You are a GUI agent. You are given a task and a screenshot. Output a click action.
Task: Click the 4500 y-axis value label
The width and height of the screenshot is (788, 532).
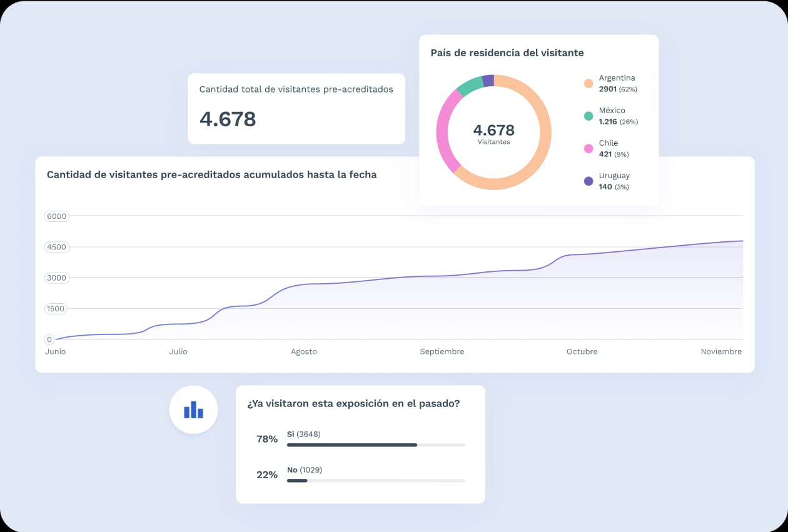56,247
